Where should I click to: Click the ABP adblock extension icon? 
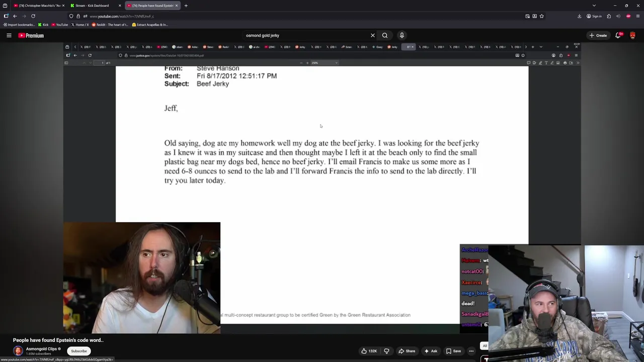628,16
